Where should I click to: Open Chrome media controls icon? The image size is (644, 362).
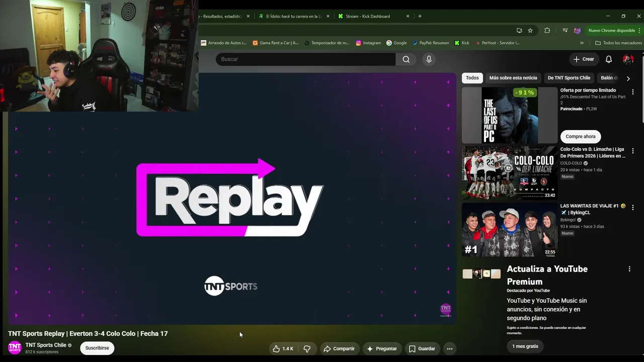565,31
